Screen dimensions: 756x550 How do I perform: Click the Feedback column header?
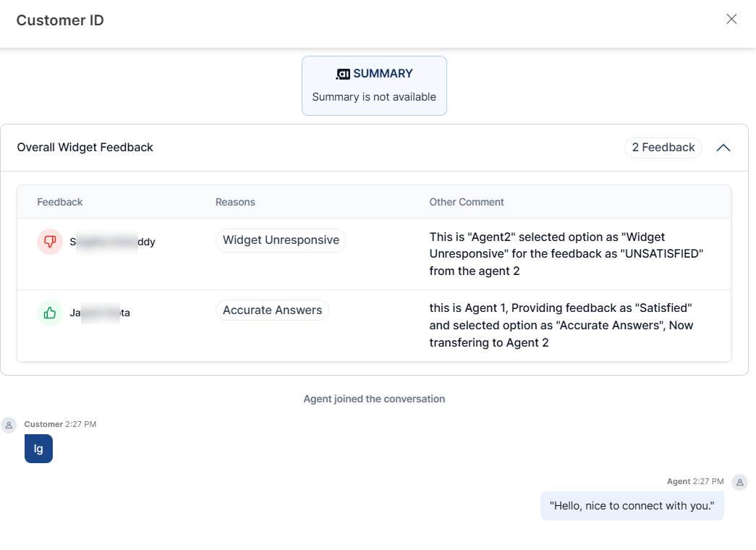pyautogui.click(x=59, y=202)
